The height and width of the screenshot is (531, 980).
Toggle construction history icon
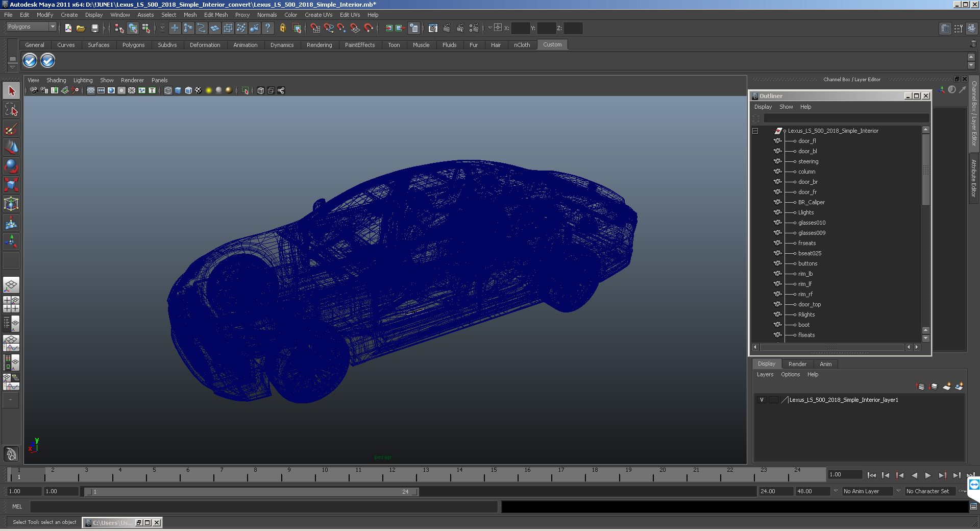coord(413,28)
